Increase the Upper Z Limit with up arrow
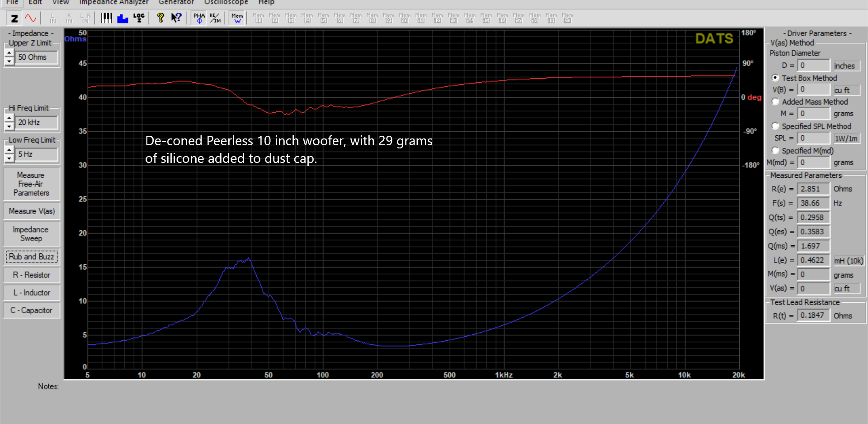The height and width of the screenshot is (424, 868). pos(9,53)
